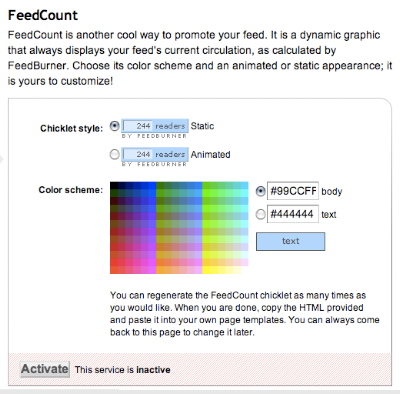The width and height of the screenshot is (400, 394).
Task: Click the text hex field showing #444444
Action: pyautogui.click(x=293, y=214)
